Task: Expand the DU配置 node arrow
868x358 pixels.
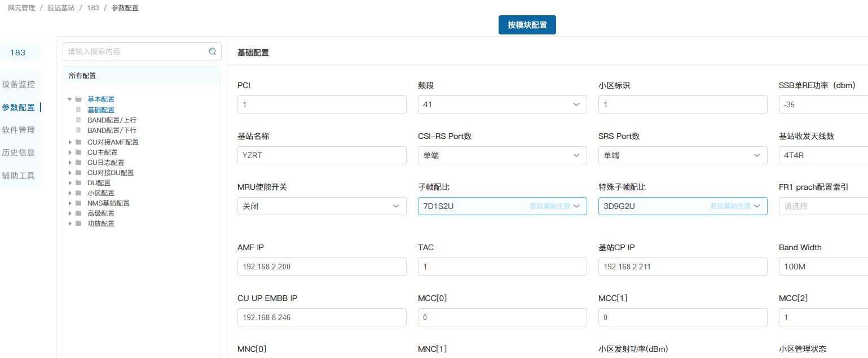Action: (x=70, y=183)
